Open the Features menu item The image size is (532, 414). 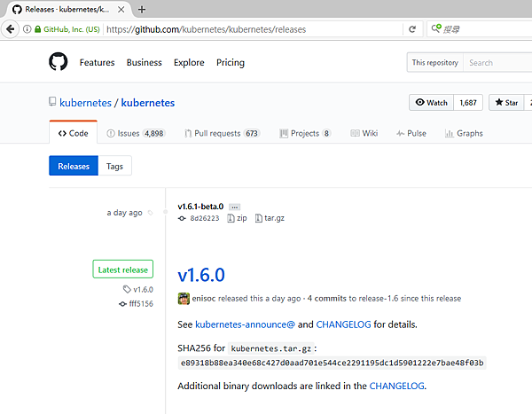pyautogui.click(x=97, y=62)
